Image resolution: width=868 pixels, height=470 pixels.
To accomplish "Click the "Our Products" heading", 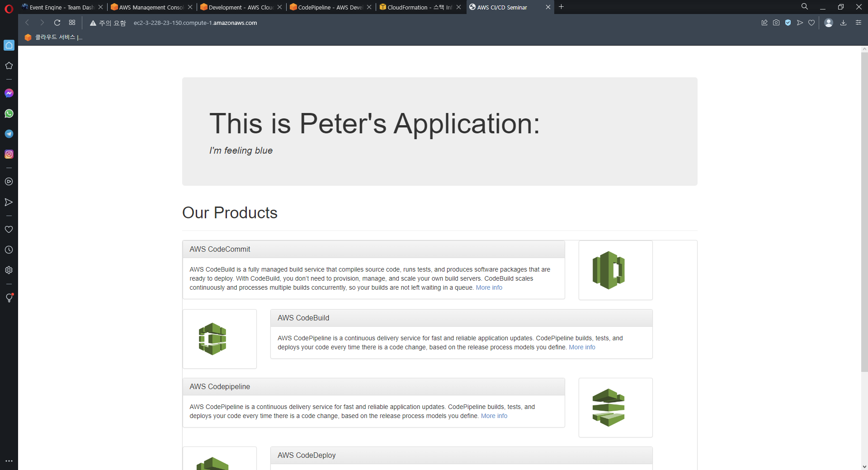I will (230, 212).
